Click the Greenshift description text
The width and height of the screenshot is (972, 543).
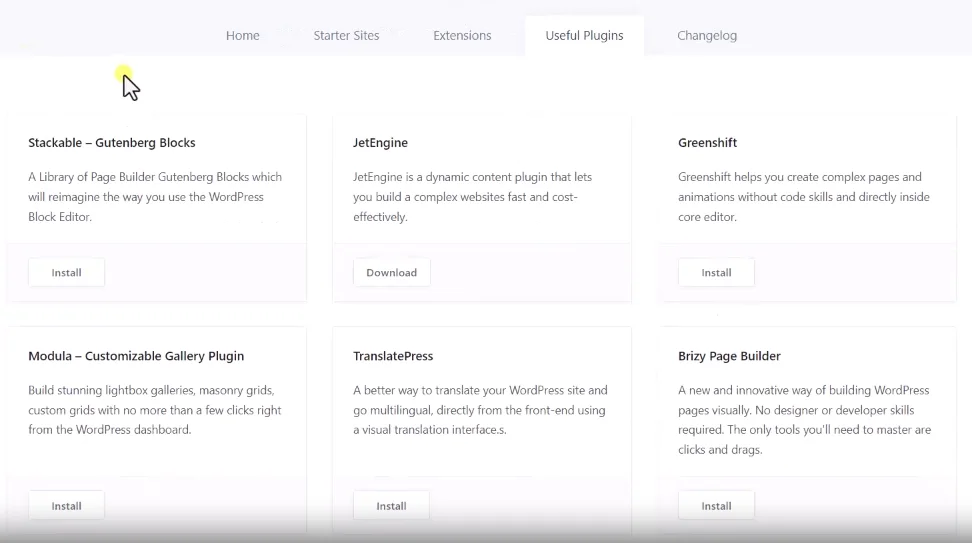800,197
